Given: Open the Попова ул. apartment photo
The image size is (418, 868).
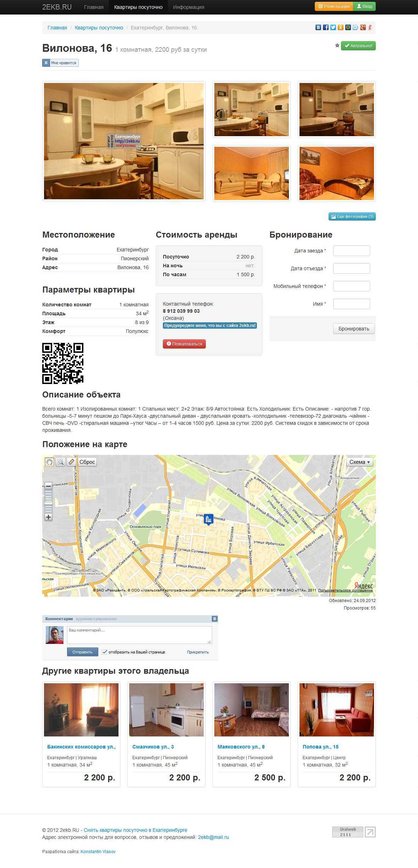Looking at the screenshot, I should [337, 710].
